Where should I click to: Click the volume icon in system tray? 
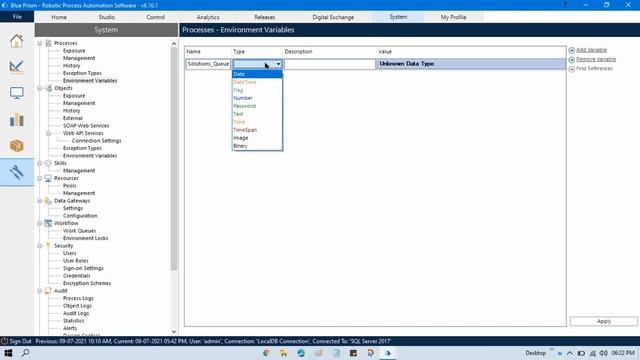click(x=603, y=353)
